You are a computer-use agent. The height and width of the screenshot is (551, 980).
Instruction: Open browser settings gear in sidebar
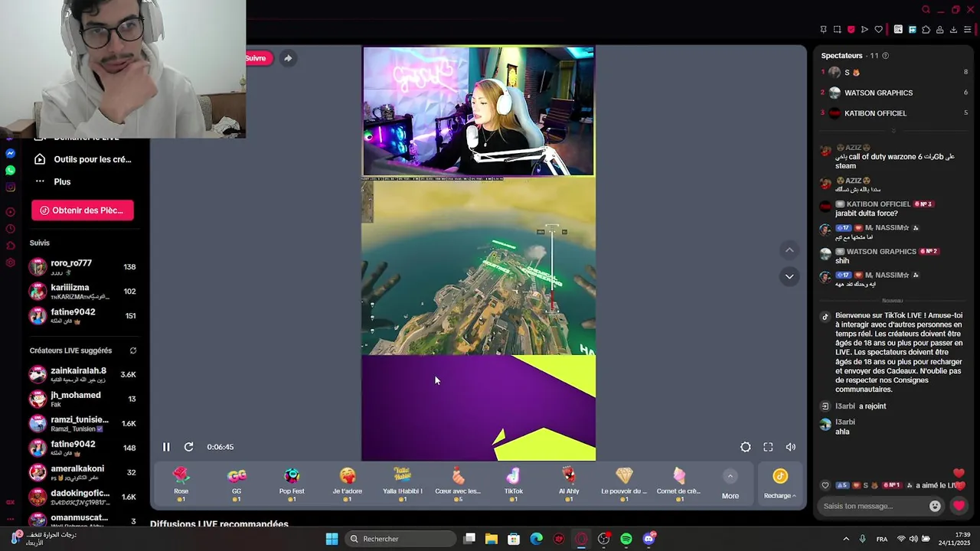click(x=10, y=262)
